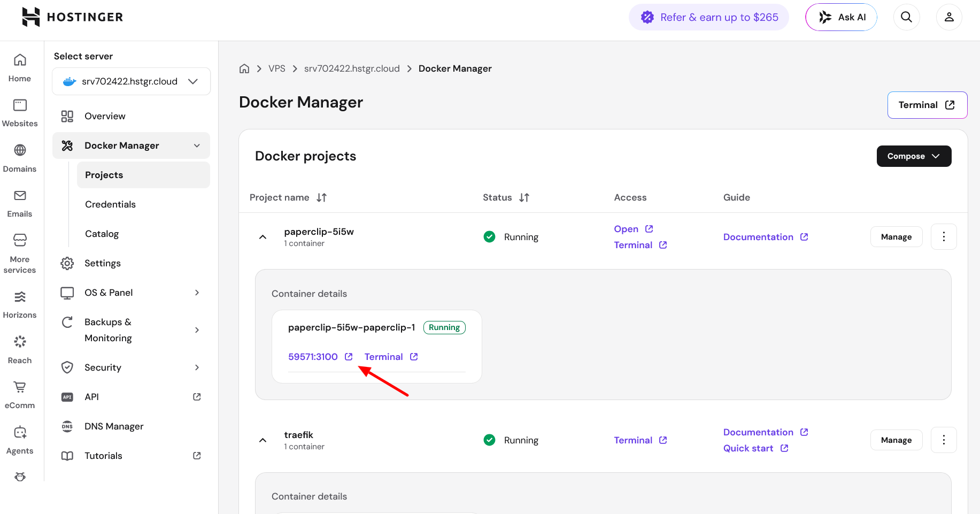Open Documentation for paperclip-5i5w
The width and height of the screenshot is (980, 514).
[766, 237]
